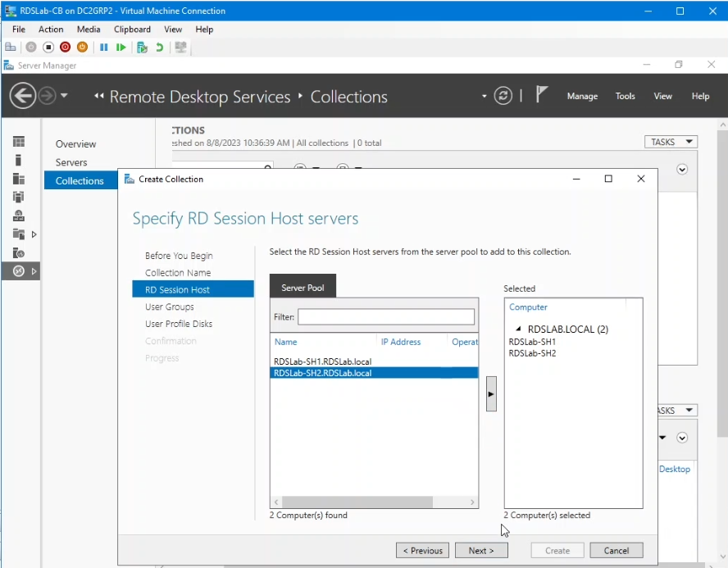Open the server-group icon fourth in sidebar
The image size is (728, 568).
[19, 198]
